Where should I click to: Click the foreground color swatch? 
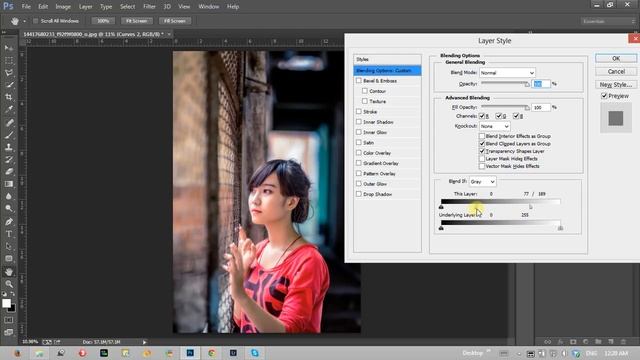(x=6, y=303)
